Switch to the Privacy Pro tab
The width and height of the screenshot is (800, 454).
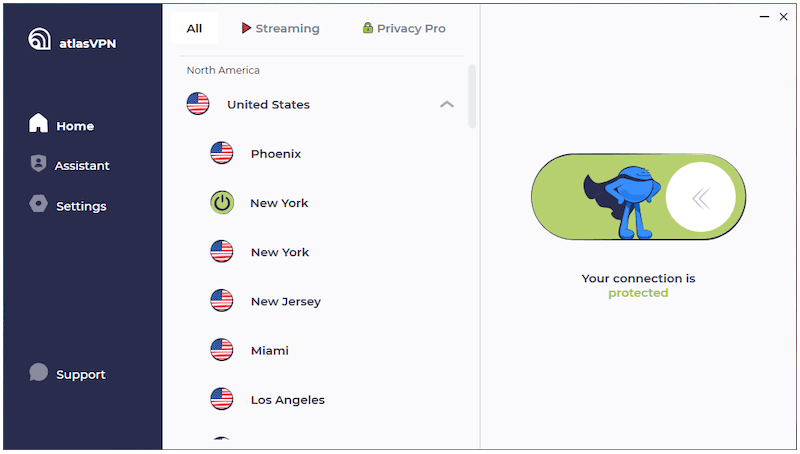[404, 28]
